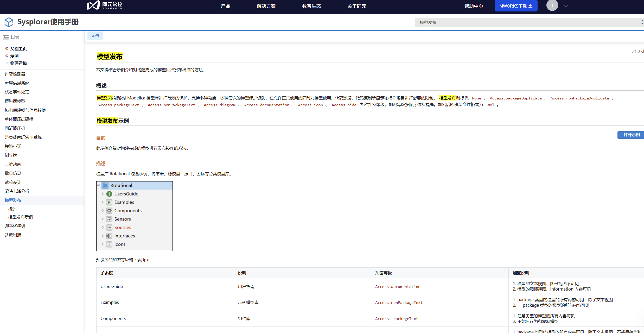Click the Components icon in tree

tap(109, 211)
